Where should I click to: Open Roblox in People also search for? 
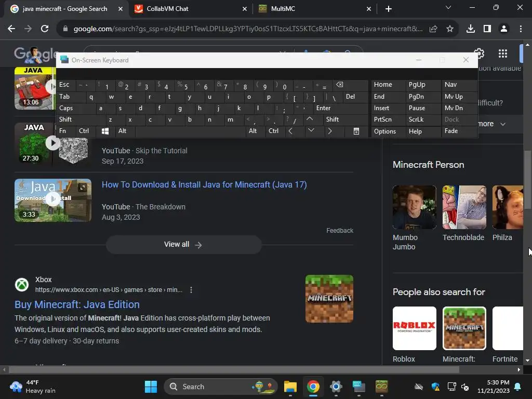(x=414, y=328)
